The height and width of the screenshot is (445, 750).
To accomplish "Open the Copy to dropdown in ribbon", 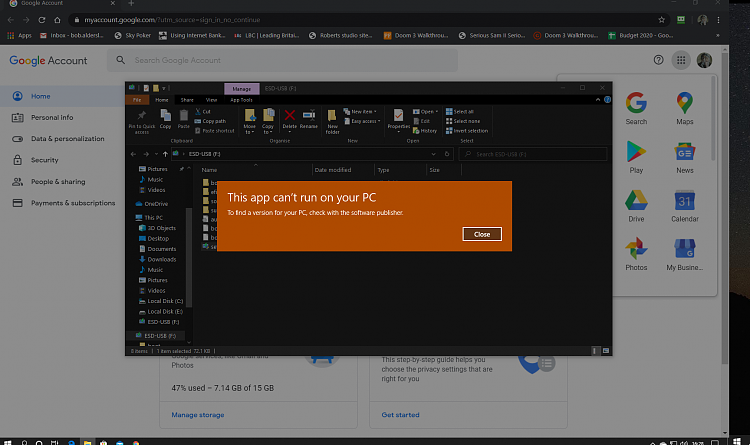I will [268, 122].
